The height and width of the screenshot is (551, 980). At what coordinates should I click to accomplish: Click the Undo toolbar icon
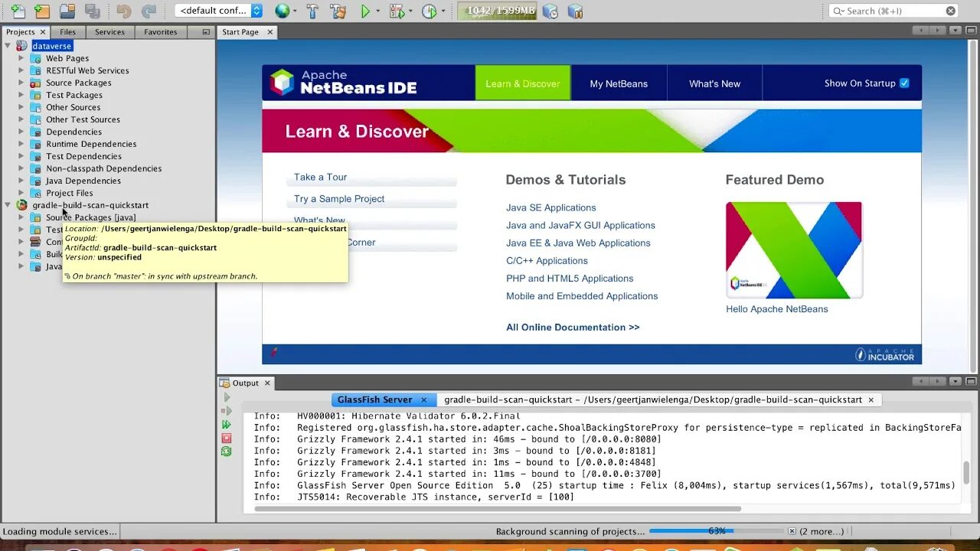point(123,11)
